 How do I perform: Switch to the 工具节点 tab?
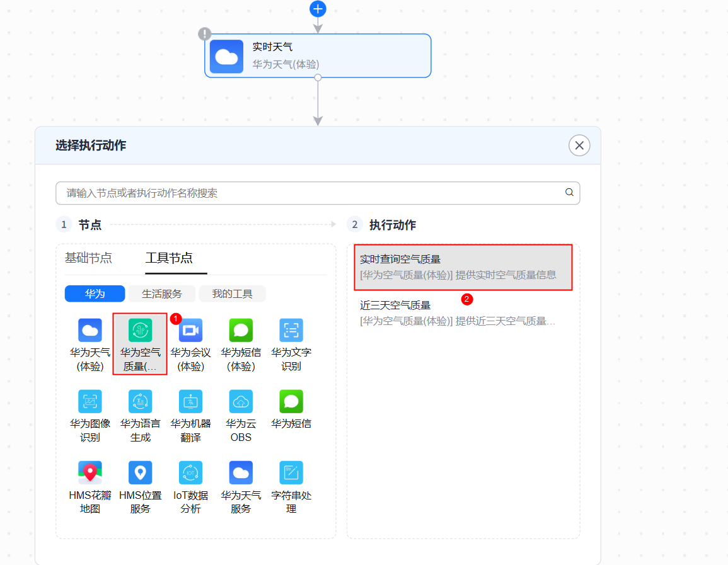point(169,258)
